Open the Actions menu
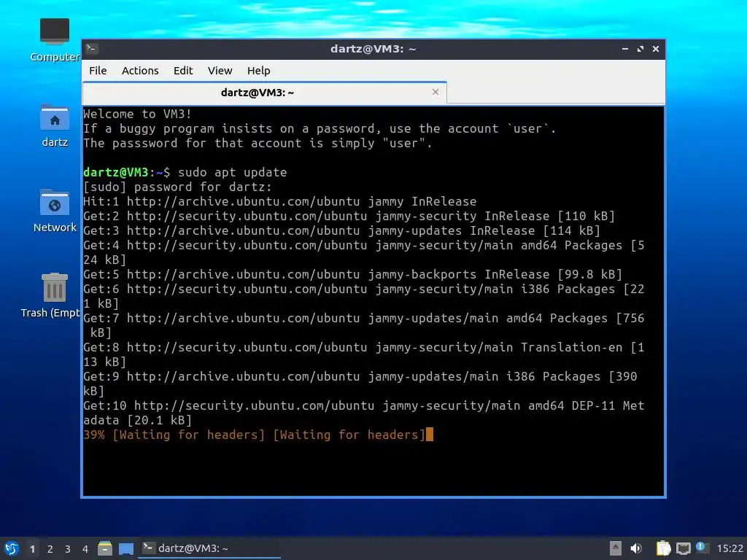747x560 pixels. [x=140, y=71]
